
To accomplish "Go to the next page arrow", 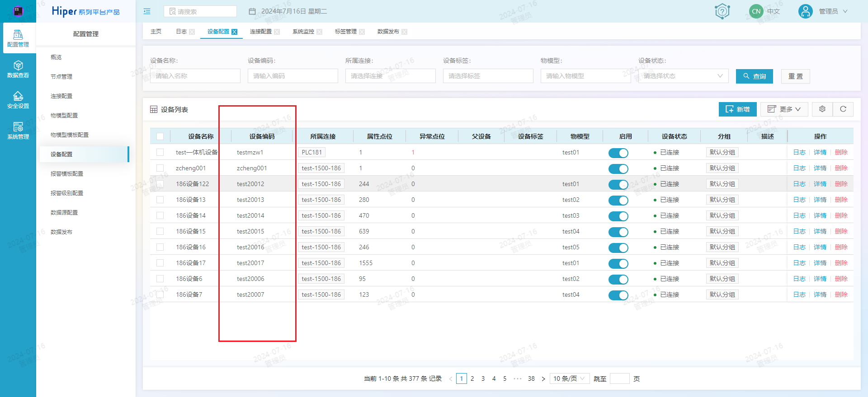I will click(543, 379).
